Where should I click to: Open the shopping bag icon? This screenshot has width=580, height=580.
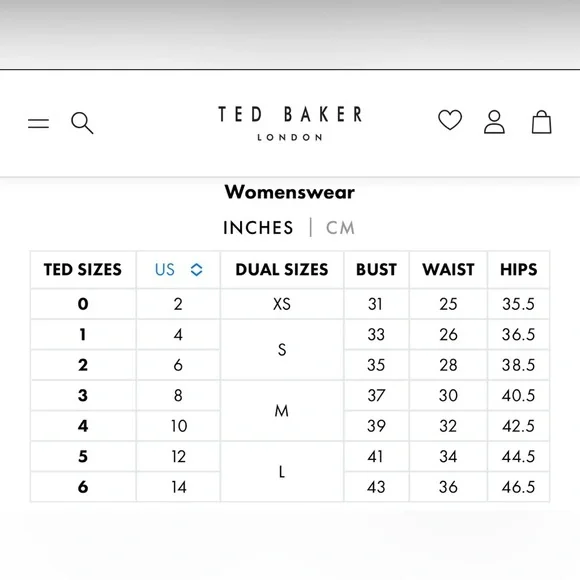(x=542, y=122)
